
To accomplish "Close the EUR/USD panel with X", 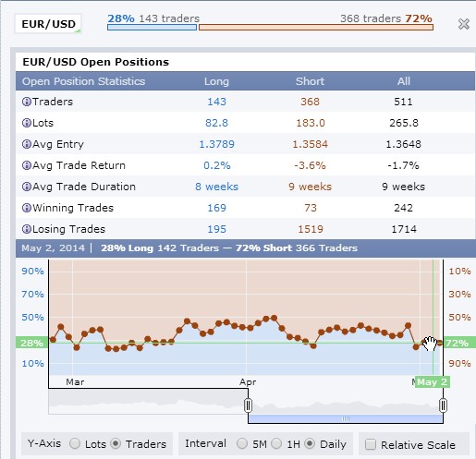I will [x=464, y=24].
